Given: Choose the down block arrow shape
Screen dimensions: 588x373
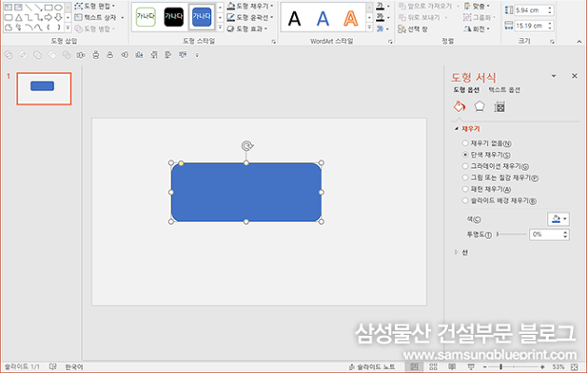Looking at the screenshot, I should point(58,17).
